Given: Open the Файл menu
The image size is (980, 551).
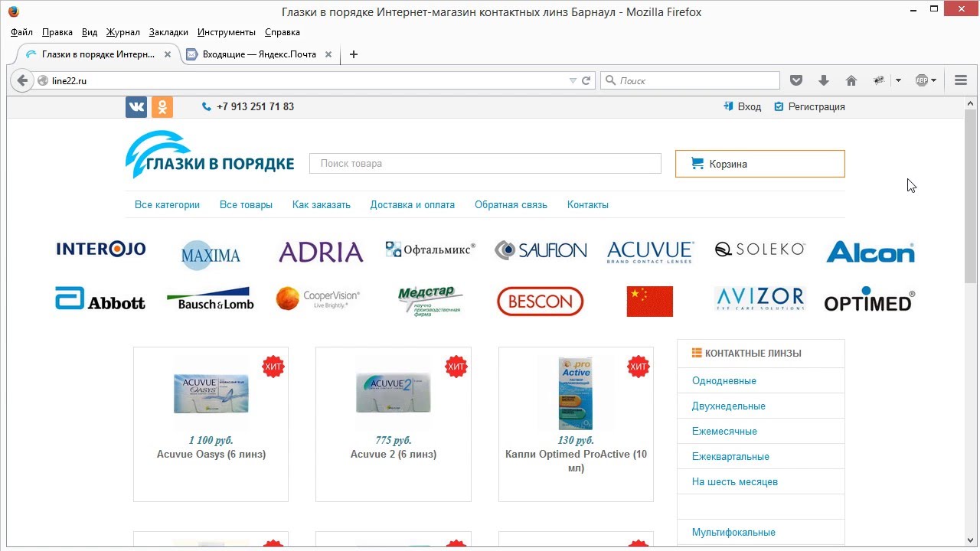Looking at the screenshot, I should [22, 32].
